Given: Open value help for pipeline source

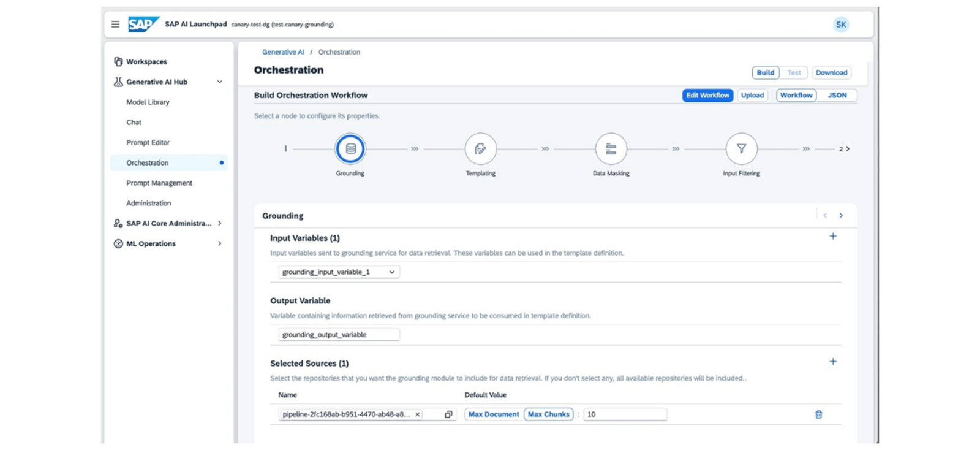Looking at the screenshot, I should (448, 415).
